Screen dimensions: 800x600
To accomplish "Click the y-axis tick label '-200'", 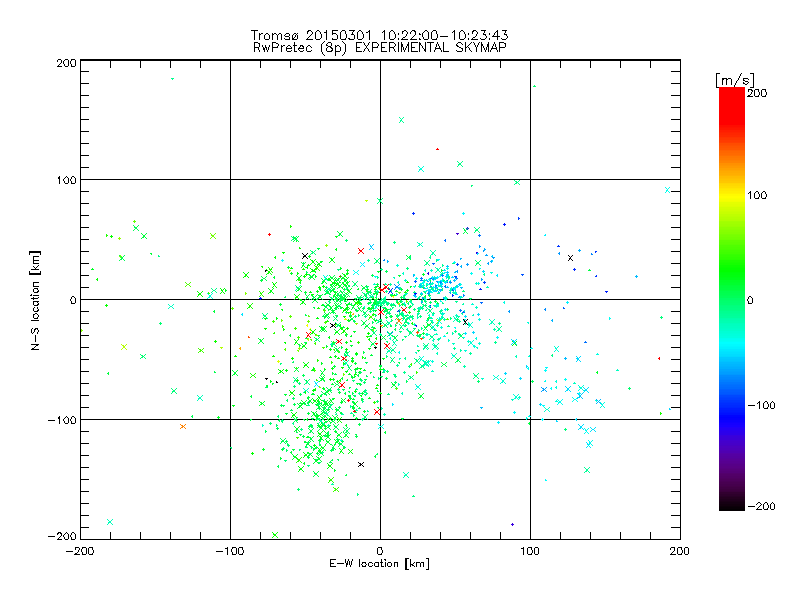I will click(62, 536).
